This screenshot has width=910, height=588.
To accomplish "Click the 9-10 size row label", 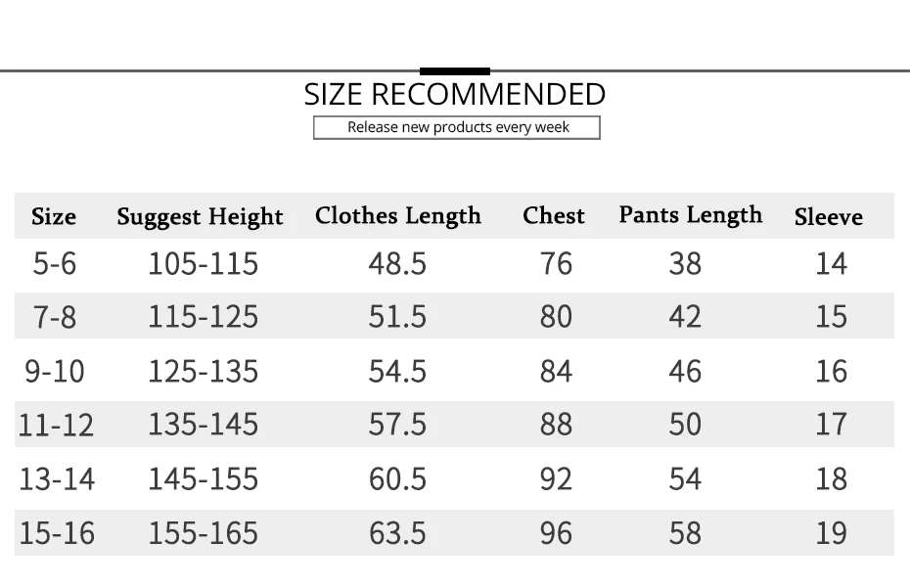I will point(55,372).
